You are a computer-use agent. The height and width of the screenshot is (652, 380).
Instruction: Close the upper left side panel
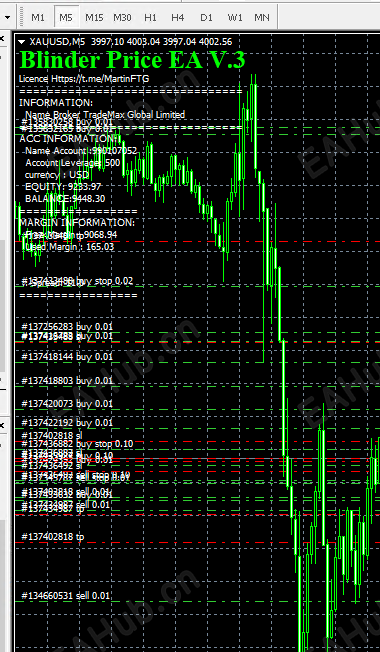click(2, 39)
